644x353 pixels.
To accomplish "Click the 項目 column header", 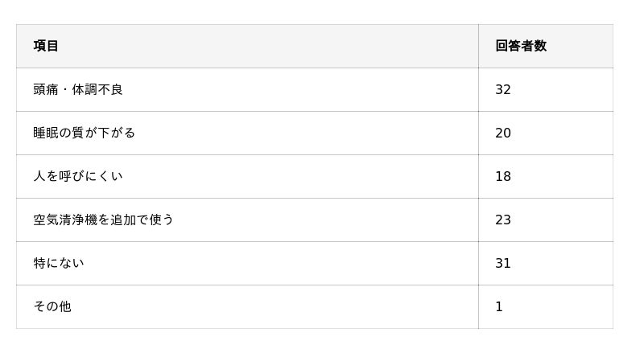I will pos(46,46).
